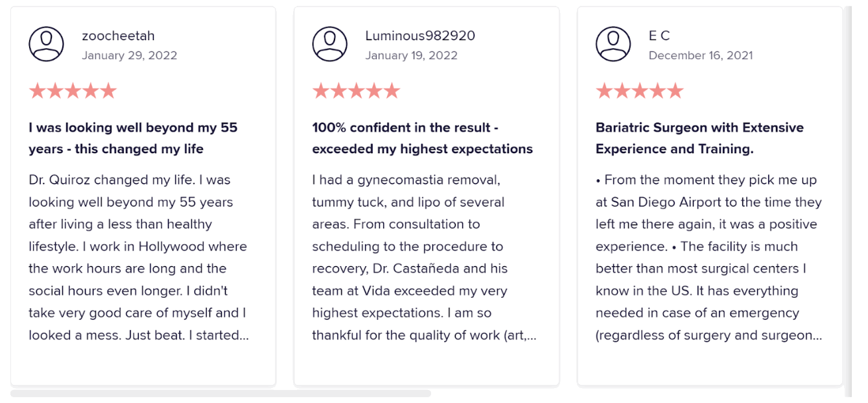Open review titled 'Bariatric Surgeon with Extensive Experience'

699,138
